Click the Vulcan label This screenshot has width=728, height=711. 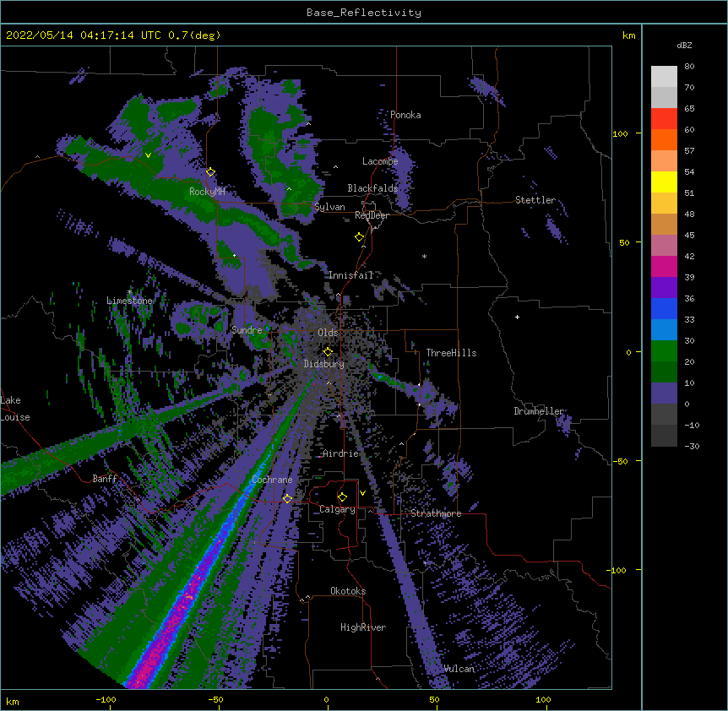[459, 669]
